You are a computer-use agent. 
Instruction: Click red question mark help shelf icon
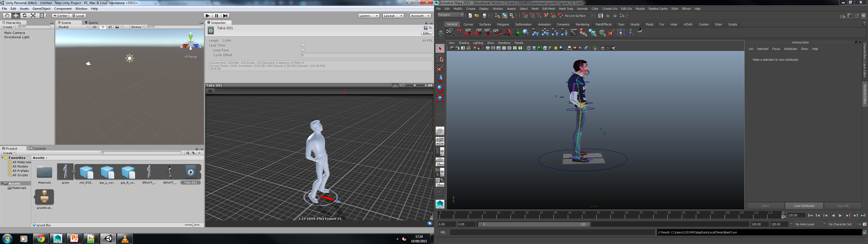459,32
